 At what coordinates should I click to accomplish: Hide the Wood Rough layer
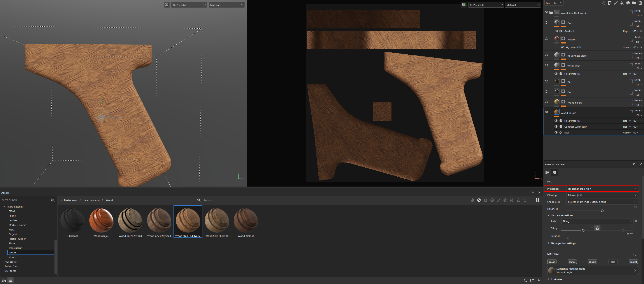click(546, 112)
